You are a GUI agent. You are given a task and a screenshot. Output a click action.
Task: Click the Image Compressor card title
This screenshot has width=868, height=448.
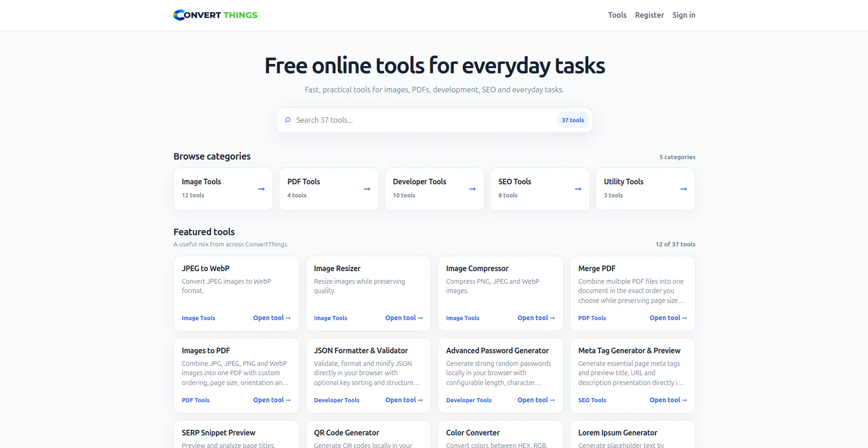(x=477, y=268)
